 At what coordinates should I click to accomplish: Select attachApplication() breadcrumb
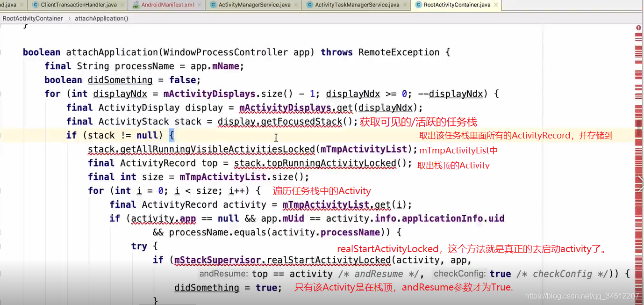click(x=101, y=18)
